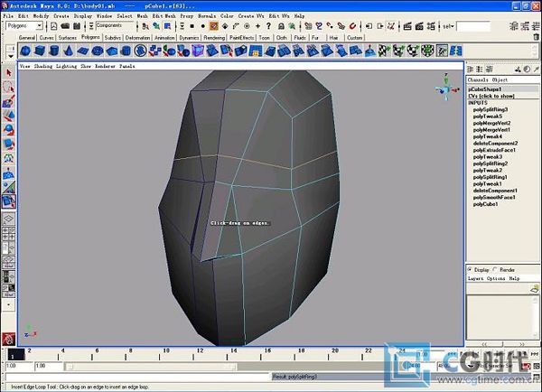Open the Normals menu
This screenshot has height=392, width=542.
click(207, 16)
